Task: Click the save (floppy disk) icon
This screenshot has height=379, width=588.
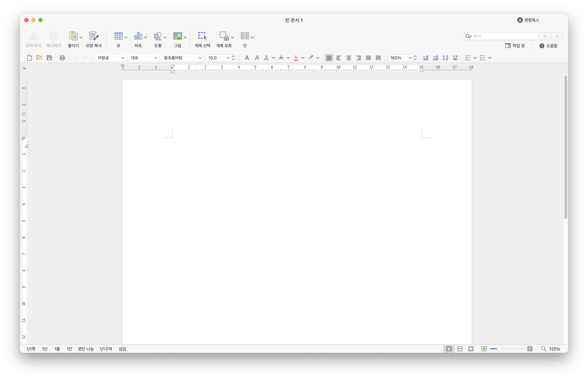Action: click(x=49, y=58)
